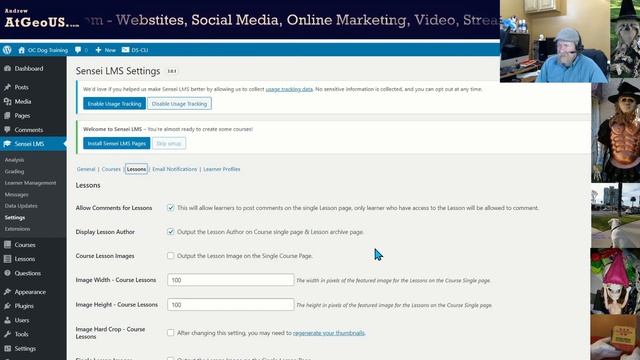Open the Plugins menu item
640x360 pixels.
coord(33,306)
